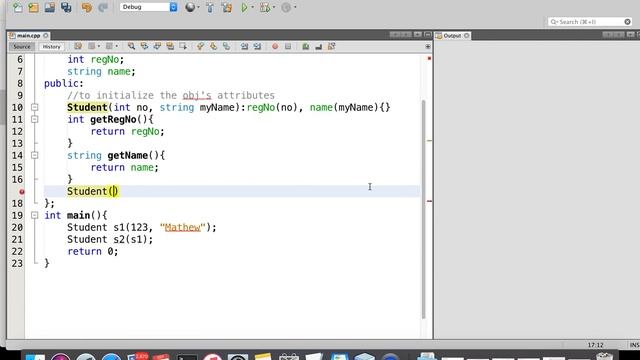Click the "Mathew" string on line 20
The height and width of the screenshot is (360, 640).
[x=182, y=227]
